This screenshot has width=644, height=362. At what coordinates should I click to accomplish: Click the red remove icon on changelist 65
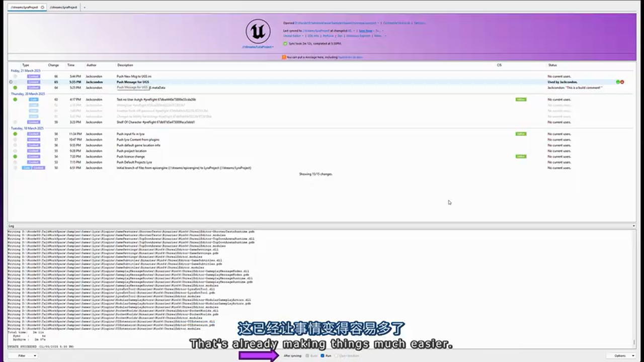pos(622,82)
